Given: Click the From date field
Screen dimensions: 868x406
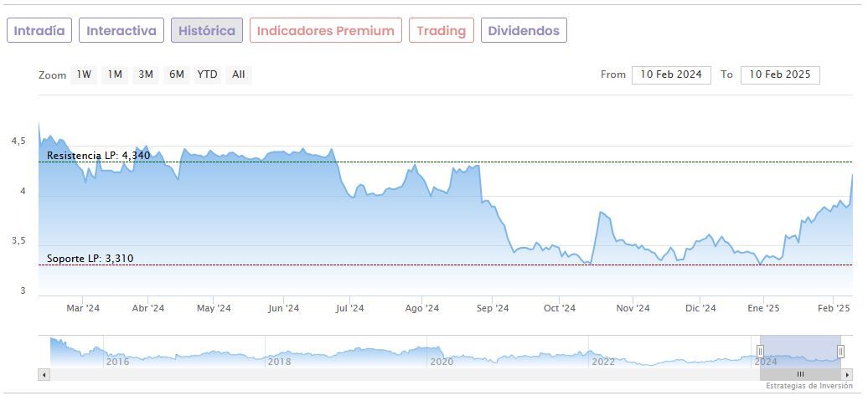Looking at the screenshot, I should coord(671,75).
